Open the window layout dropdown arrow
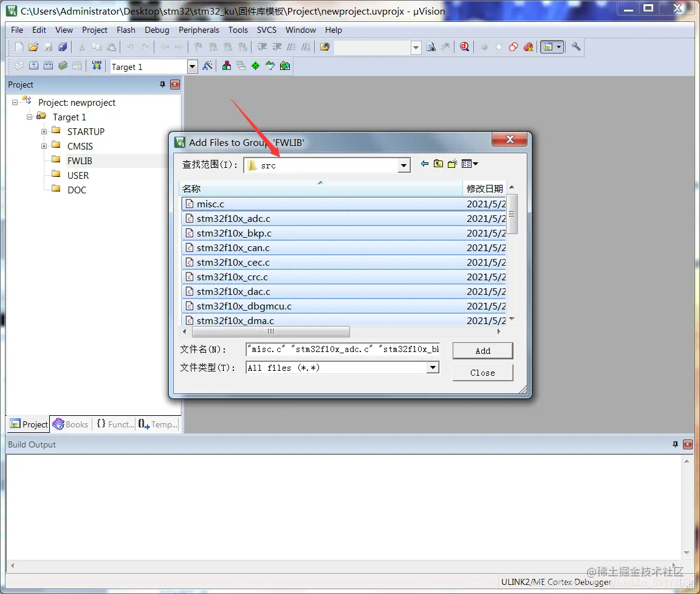Viewport: 700px width, 594px height. [x=559, y=47]
